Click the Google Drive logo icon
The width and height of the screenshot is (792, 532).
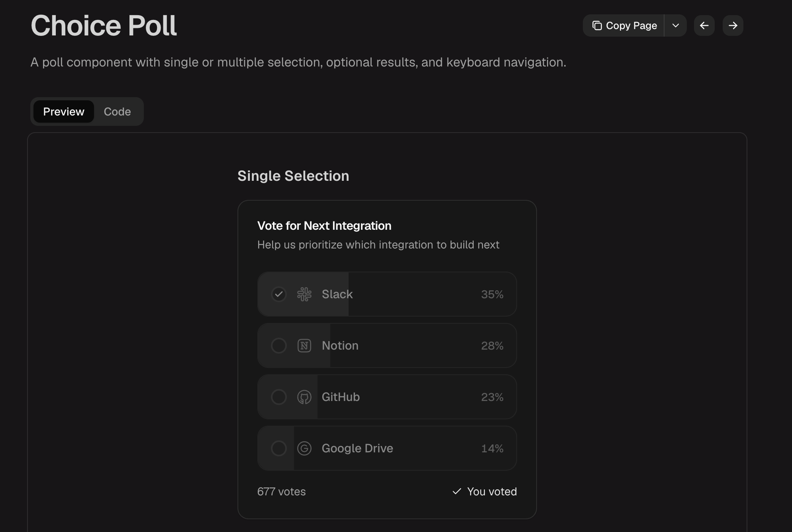coord(304,448)
